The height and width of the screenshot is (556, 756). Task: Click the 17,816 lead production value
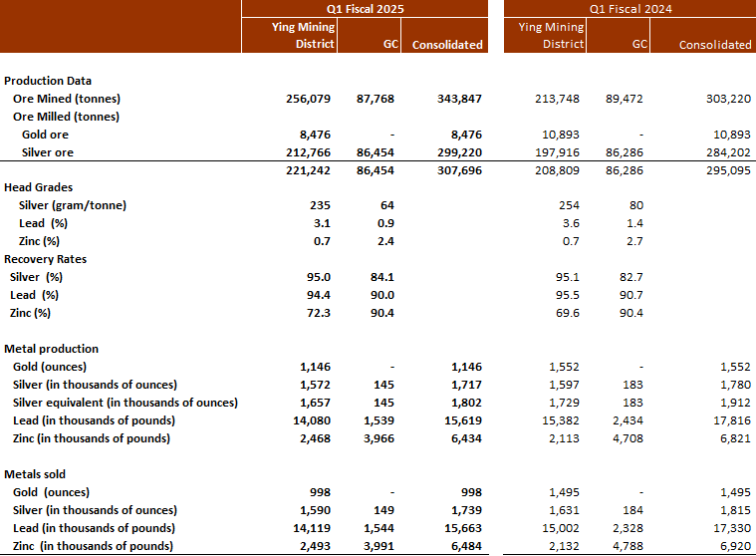tap(729, 420)
